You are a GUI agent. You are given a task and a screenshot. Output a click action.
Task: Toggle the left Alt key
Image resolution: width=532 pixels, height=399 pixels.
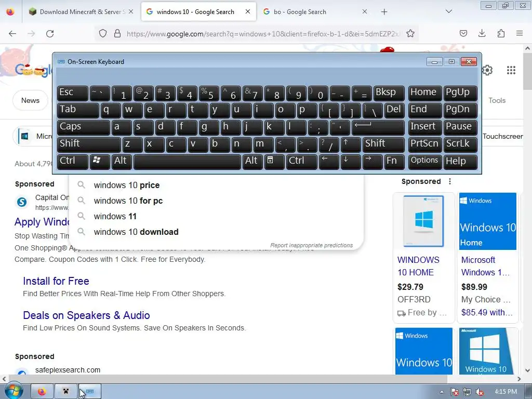[x=122, y=161]
